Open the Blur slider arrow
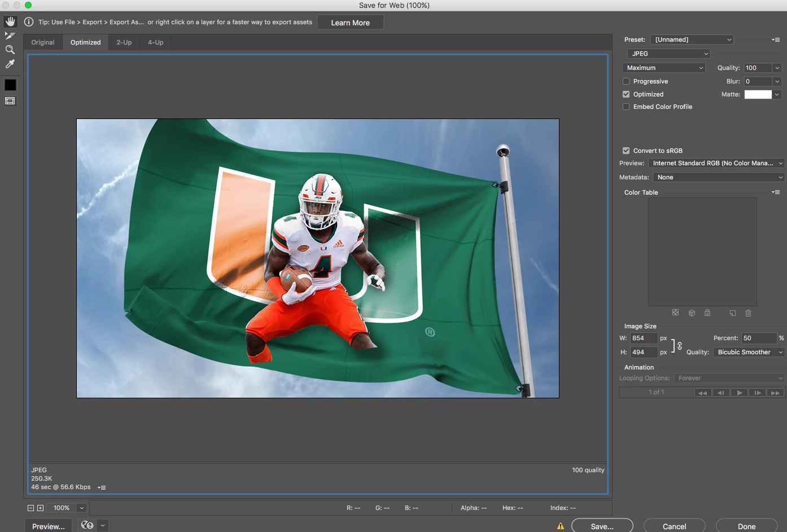 (777, 81)
